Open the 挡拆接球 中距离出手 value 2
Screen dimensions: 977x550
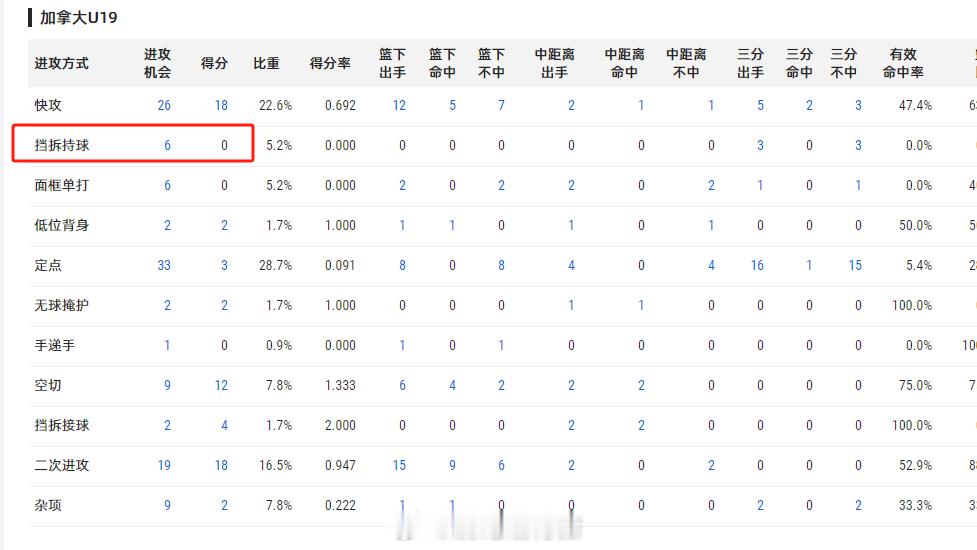571,425
